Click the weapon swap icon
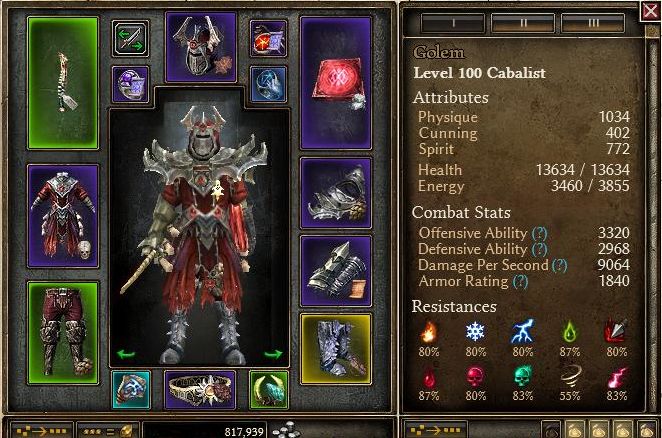The width and height of the screenshot is (662, 438). click(x=130, y=38)
